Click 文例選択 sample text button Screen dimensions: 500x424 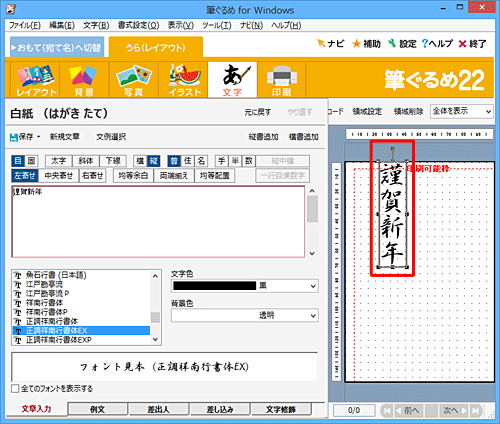pos(111,137)
